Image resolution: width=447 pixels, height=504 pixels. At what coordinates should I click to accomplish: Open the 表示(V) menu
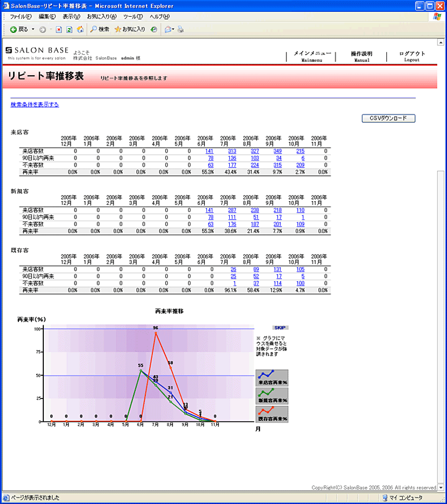(x=71, y=16)
